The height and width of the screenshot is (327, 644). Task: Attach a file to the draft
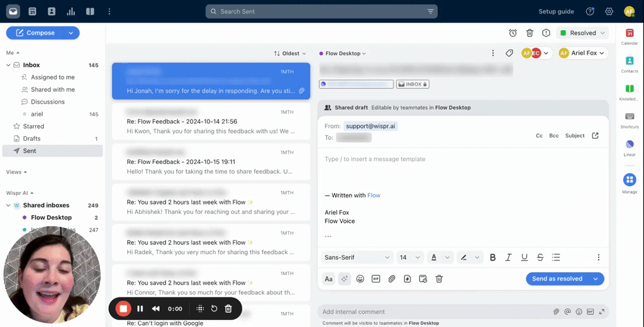(391, 279)
